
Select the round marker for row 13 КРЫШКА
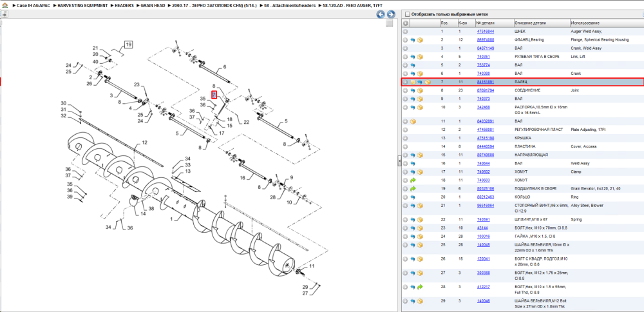pos(405,138)
